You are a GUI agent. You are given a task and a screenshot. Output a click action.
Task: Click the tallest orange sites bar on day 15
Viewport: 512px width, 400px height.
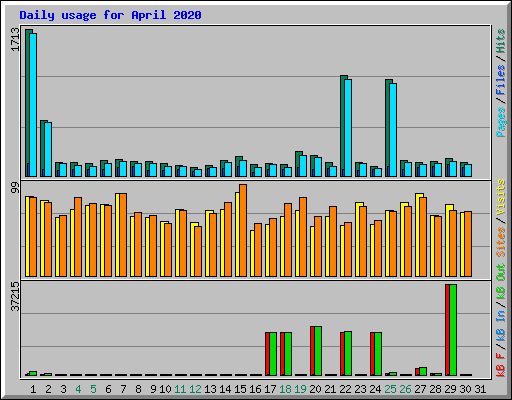point(243,230)
